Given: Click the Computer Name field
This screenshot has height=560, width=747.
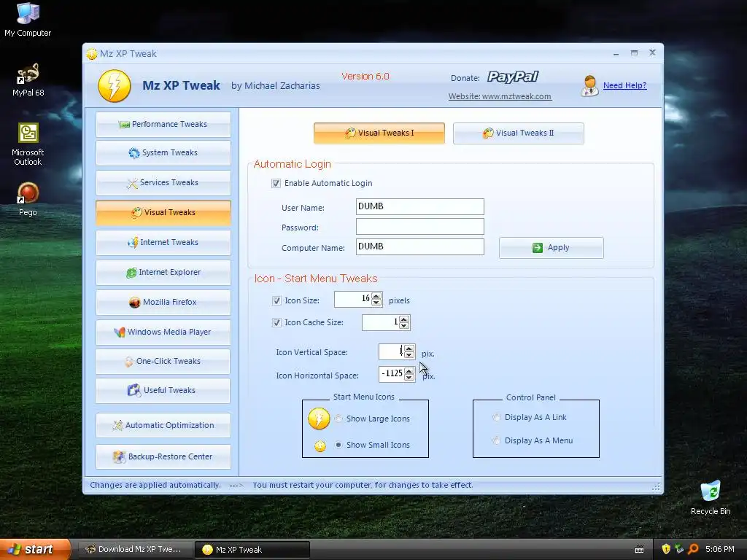Looking at the screenshot, I should [x=419, y=246].
